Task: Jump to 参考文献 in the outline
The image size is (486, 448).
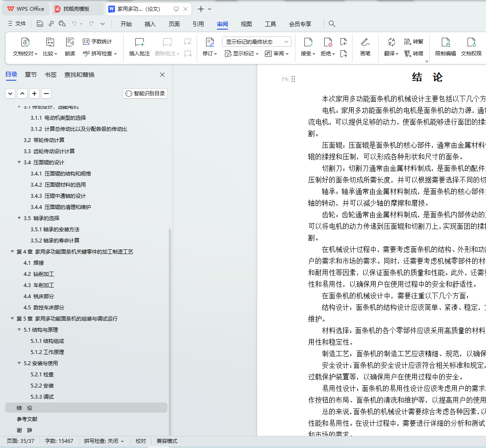Action: tap(27, 419)
